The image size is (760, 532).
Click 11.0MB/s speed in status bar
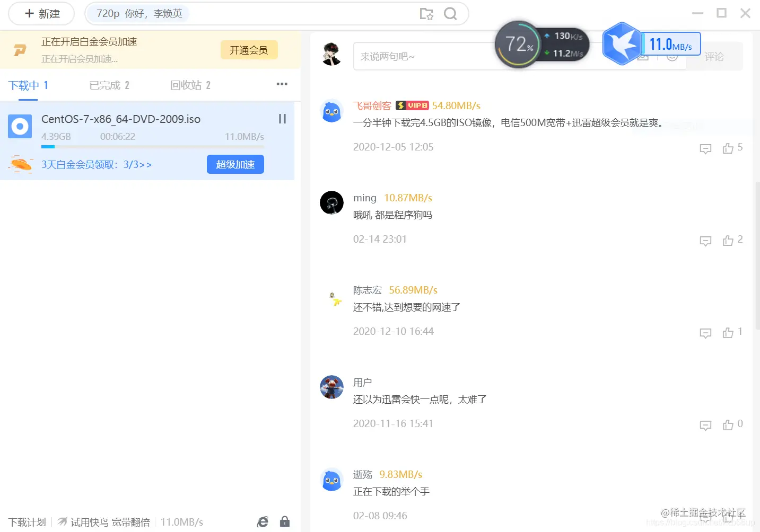(182, 522)
